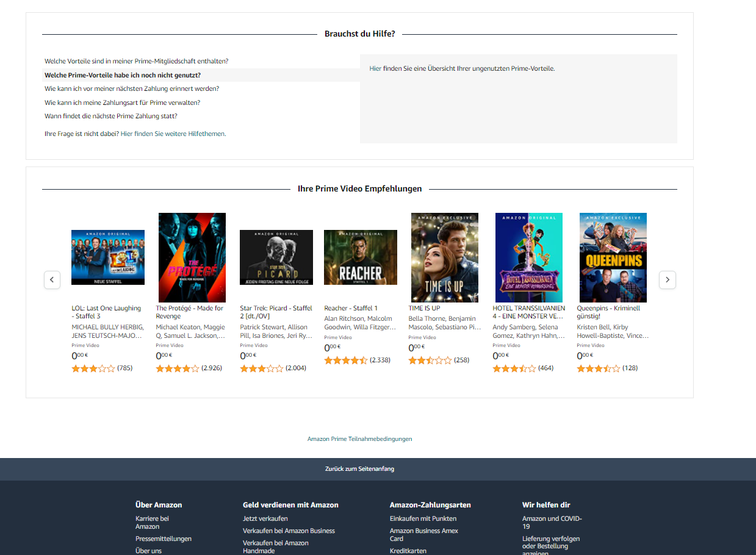756x555 pixels.
Task: Open footer link 'Pressemitteilungen'
Action: [x=164, y=539]
